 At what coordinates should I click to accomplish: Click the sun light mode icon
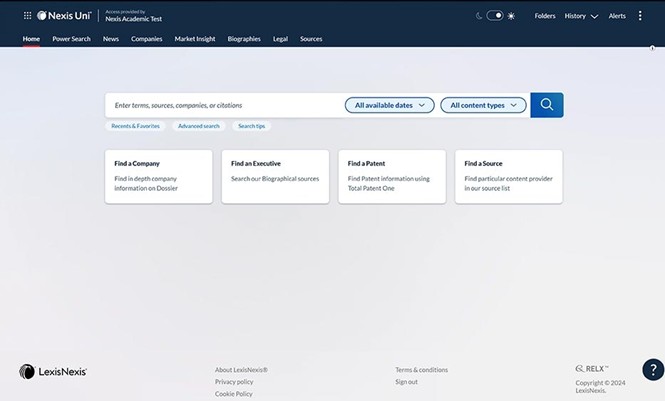coord(511,16)
